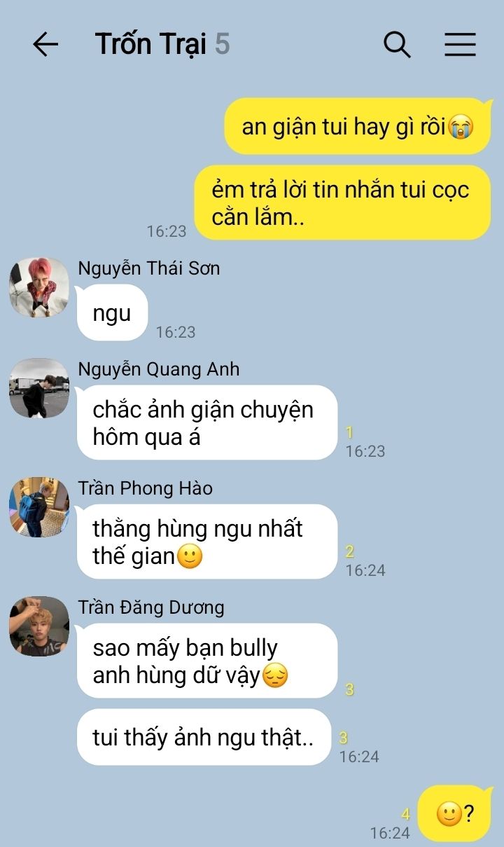This screenshot has width=504, height=847.
Task: Tap the back arrow icon
Action: point(45,45)
